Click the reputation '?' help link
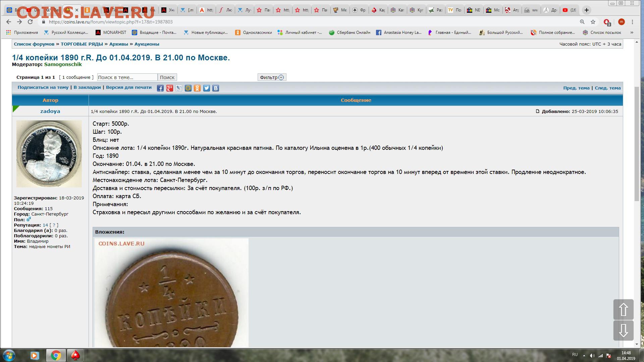The height and width of the screenshot is (362, 644). tap(54, 225)
